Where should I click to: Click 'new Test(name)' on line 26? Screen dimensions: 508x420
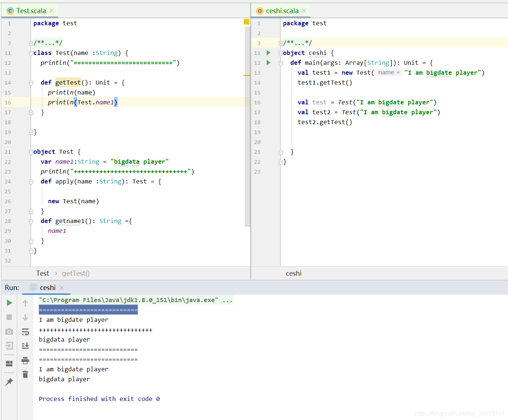pyautogui.click(x=73, y=201)
